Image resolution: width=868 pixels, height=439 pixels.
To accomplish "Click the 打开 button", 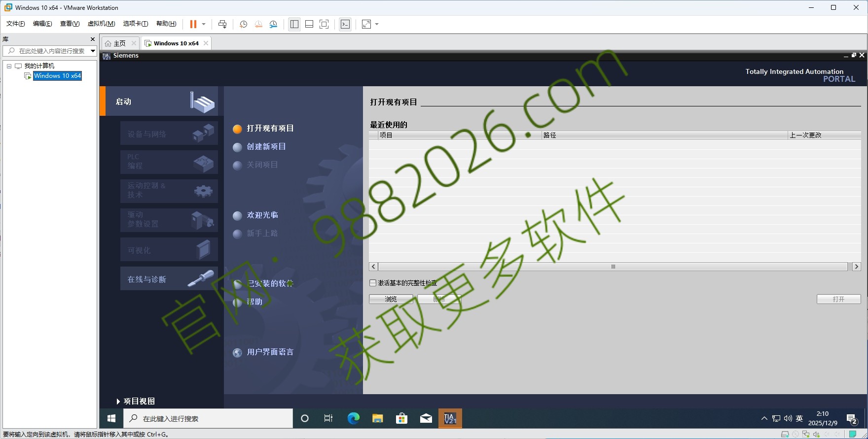I will coord(838,299).
